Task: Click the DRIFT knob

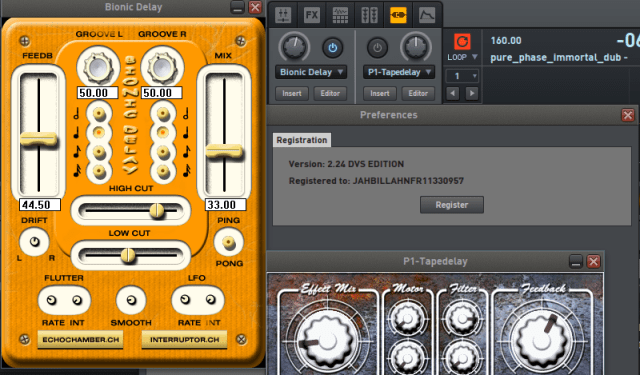Action: [x=34, y=242]
